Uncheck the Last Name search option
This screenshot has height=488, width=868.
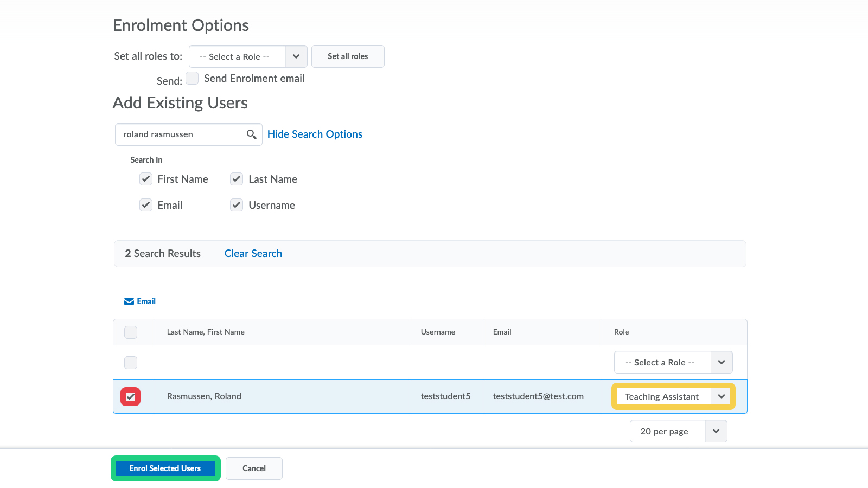coord(237,179)
